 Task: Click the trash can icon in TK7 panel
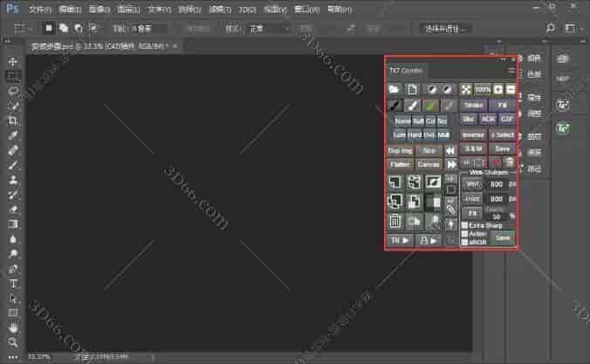[x=394, y=222]
